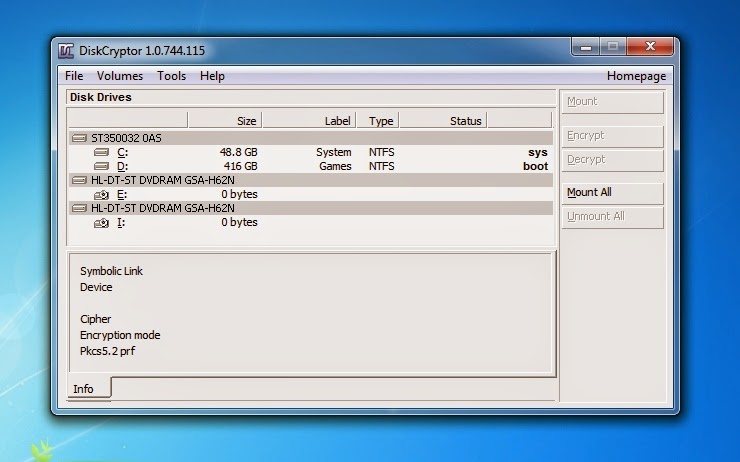Click the E: optical drive icon
Viewport: 740px width, 462px height.
point(101,194)
